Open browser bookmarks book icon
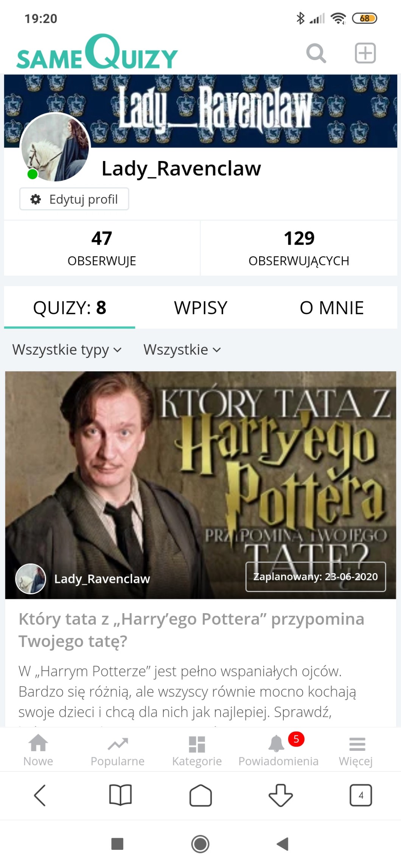Screen dimensions: 401x868 [x=120, y=795]
